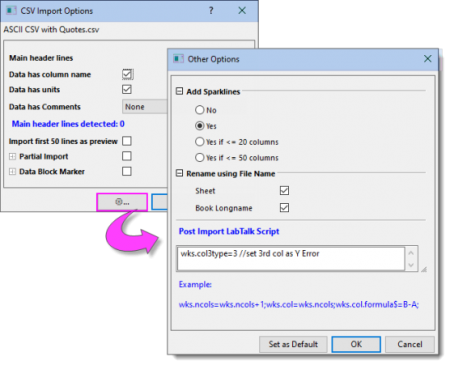
Task: Select the No sparklines radio button
Action: click(199, 110)
